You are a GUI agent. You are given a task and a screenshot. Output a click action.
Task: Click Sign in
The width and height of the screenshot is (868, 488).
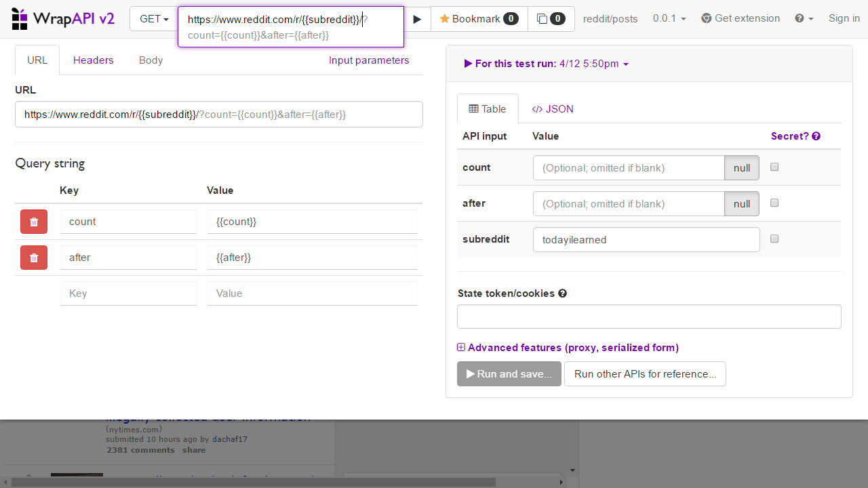844,18
